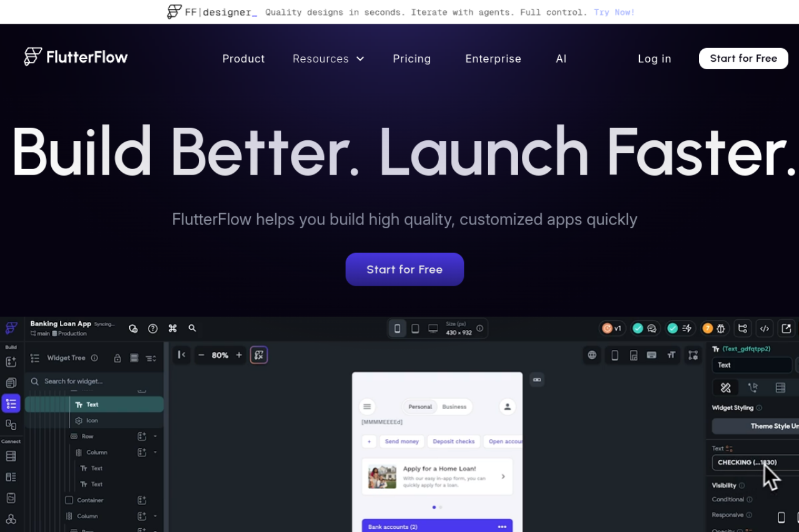This screenshot has height=532, width=799.
Task: Open the optimization lightning icon
Action: tap(687, 328)
